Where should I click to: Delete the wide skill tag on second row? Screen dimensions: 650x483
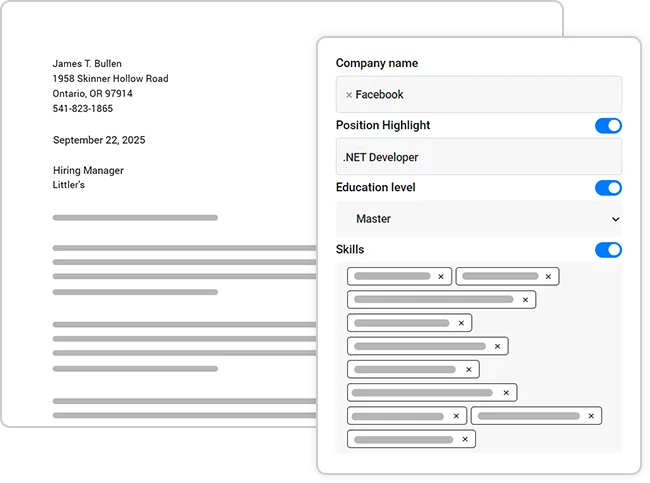(x=524, y=300)
